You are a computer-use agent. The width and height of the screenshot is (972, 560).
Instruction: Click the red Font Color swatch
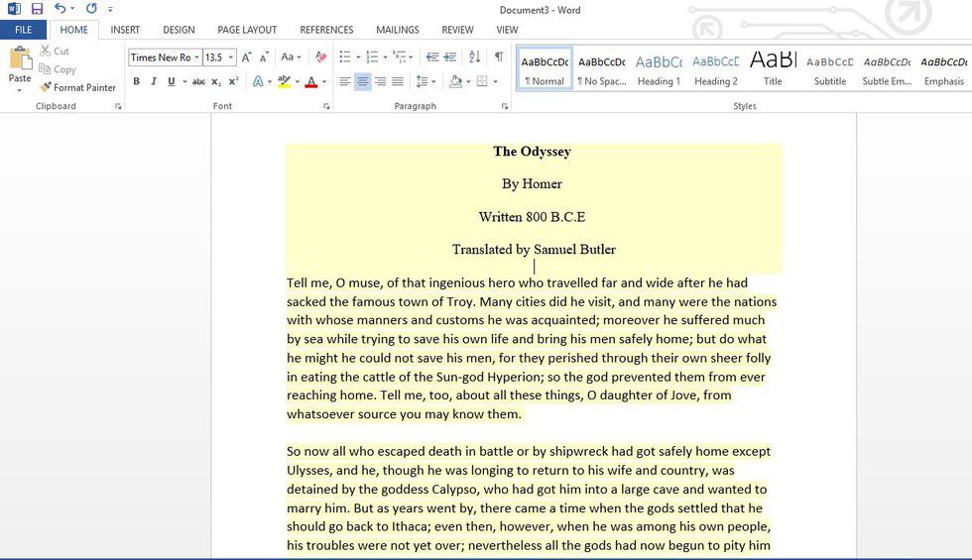pos(310,81)
